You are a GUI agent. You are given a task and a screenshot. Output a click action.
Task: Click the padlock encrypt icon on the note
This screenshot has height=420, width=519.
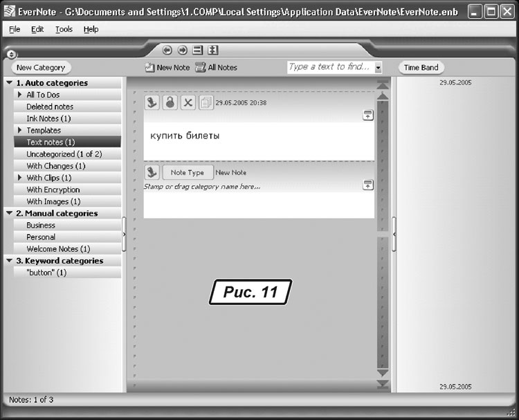pos(170,102)
